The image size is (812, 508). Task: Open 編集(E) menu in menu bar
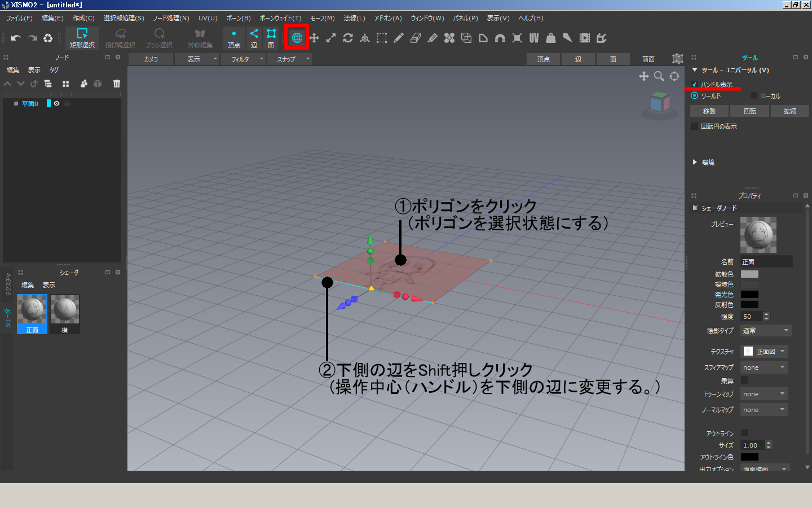[x=52, y=18]
